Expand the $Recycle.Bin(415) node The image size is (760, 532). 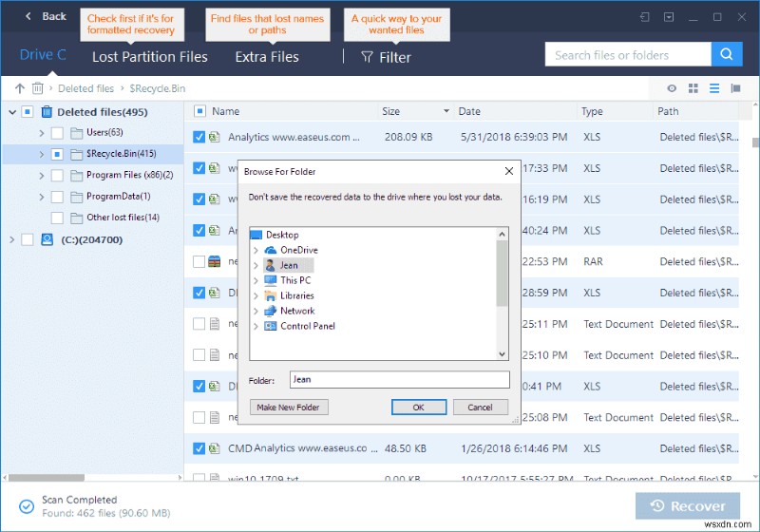[42, 154]
